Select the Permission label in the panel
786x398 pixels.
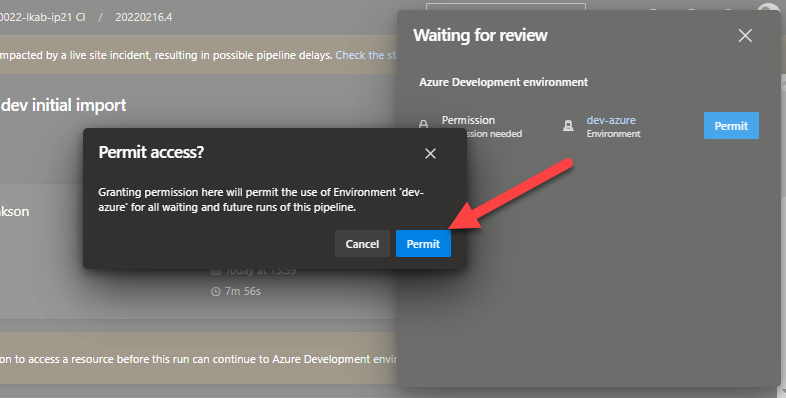[x=468, y=120]
